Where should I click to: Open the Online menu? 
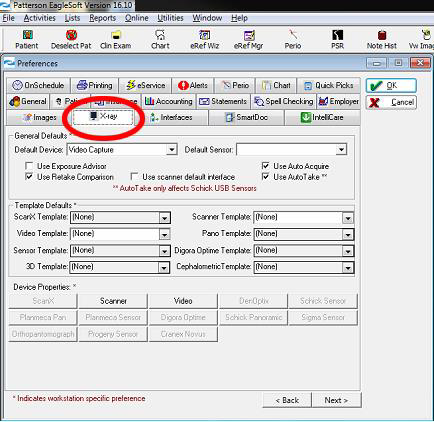(x=136, y=18)
